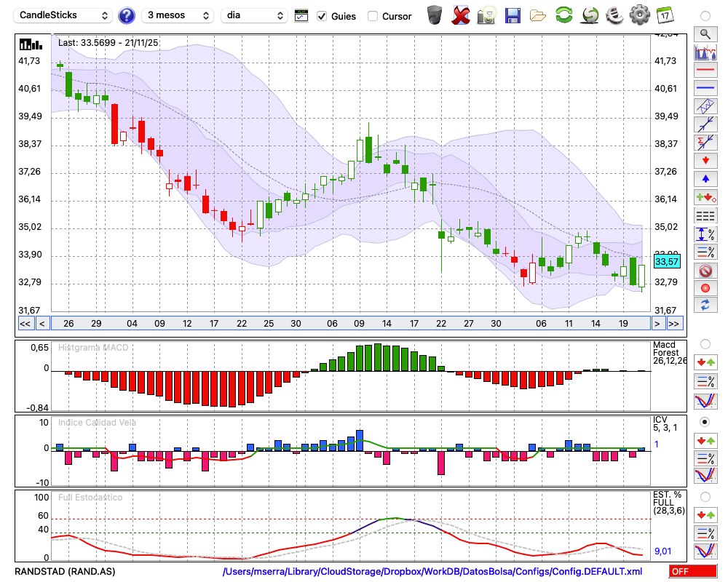Click the calendar icon showing 17
728x582 pixels.
coord(665,15)
